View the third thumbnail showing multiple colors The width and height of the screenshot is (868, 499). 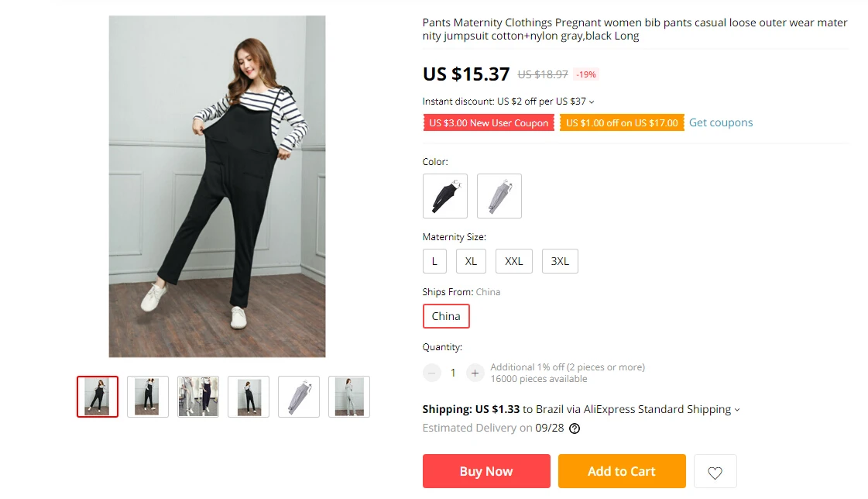click(198, 397)
